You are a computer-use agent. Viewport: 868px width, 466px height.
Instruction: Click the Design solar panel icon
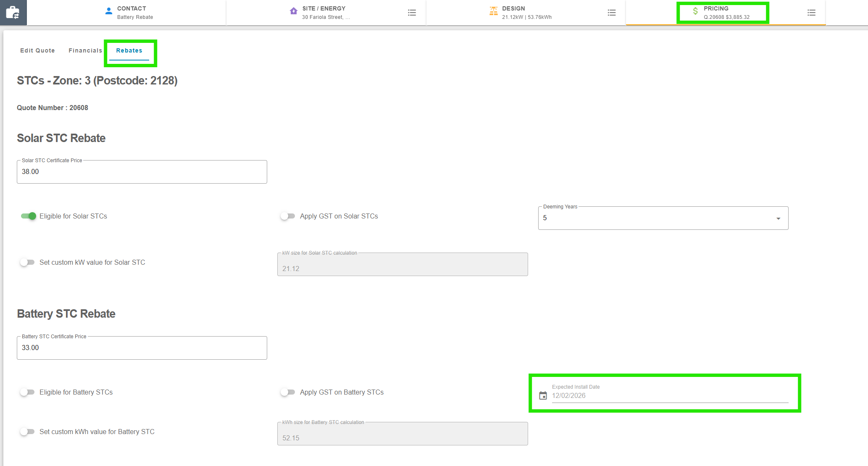coord(494,11)
